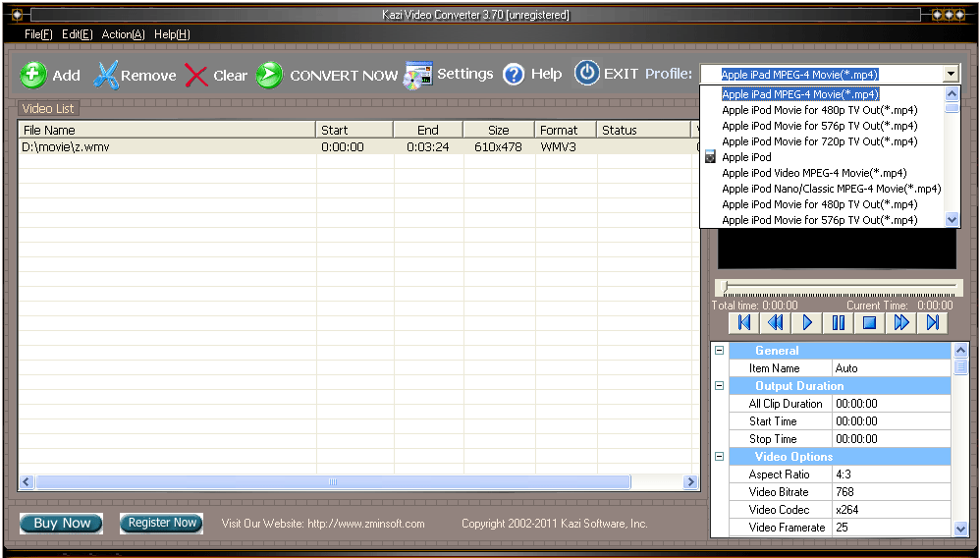This screenshot has width=980, height=558.
Task: Collapse the Output Duration section
Action: pos(720,385)
